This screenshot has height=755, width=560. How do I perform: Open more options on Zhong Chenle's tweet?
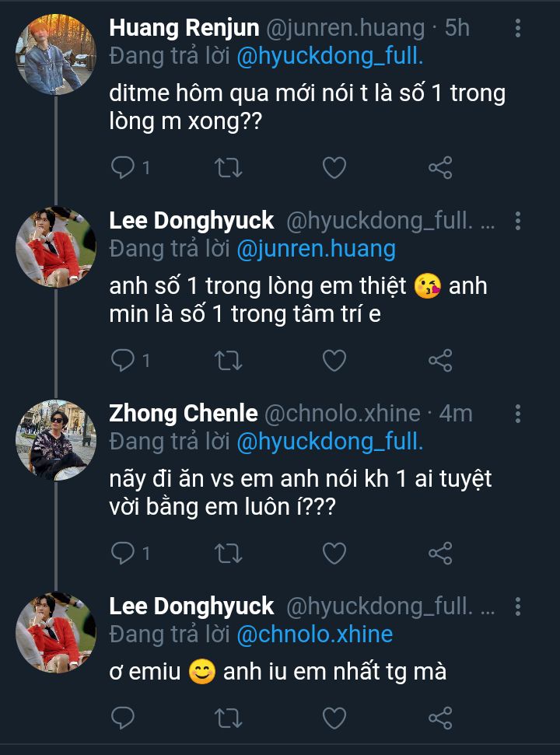pos(519,414)
